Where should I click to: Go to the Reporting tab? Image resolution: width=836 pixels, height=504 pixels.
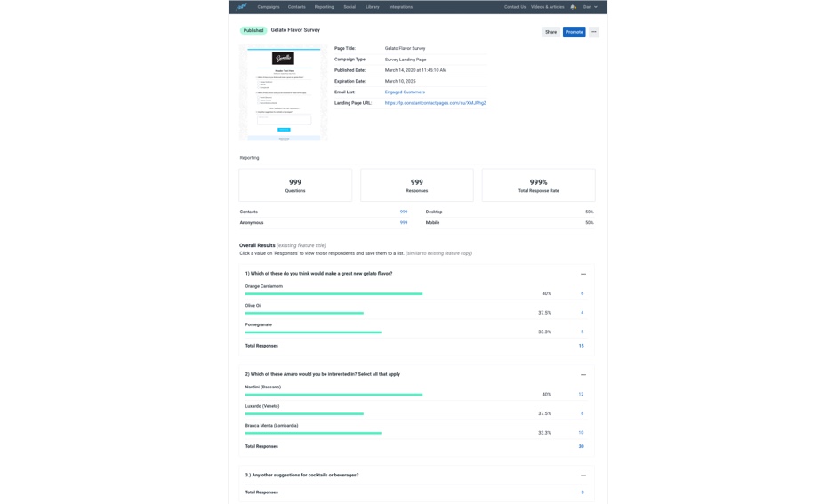324,7
